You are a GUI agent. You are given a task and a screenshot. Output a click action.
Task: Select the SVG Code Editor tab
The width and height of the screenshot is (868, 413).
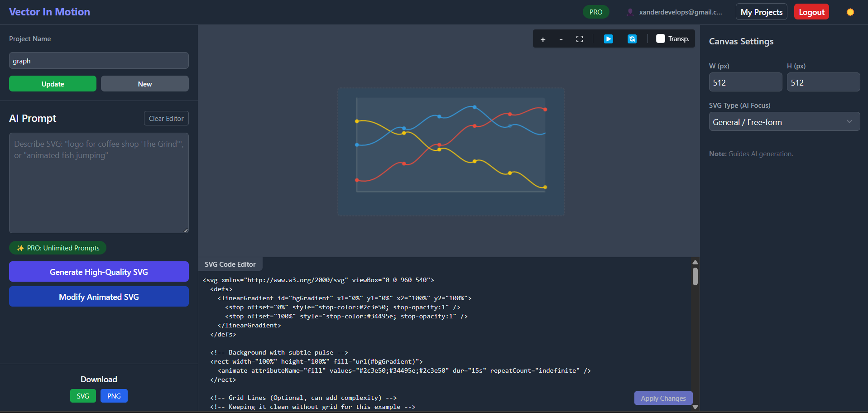(230, 264)
